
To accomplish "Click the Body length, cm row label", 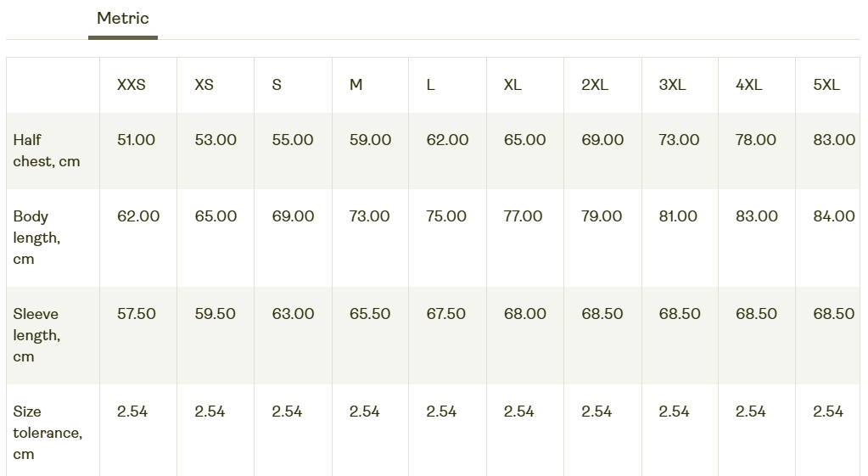I will 36,238.
